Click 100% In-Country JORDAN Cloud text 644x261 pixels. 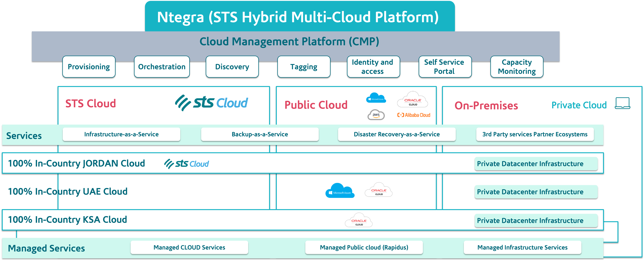pos(76,164)
